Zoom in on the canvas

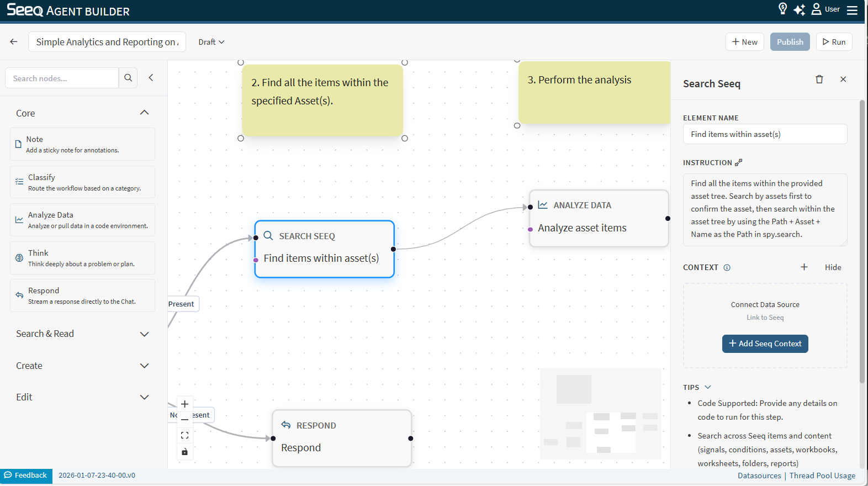[x=185, y=404]
